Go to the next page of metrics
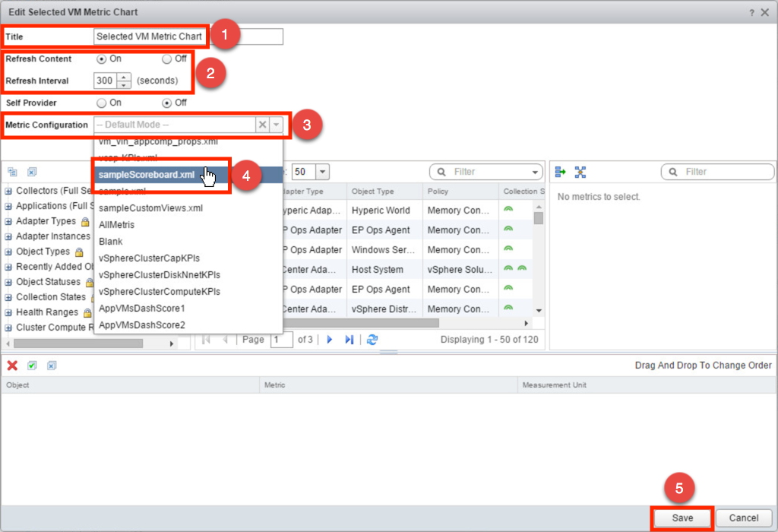Screen dimensions: 778x532 pos(328,340)
